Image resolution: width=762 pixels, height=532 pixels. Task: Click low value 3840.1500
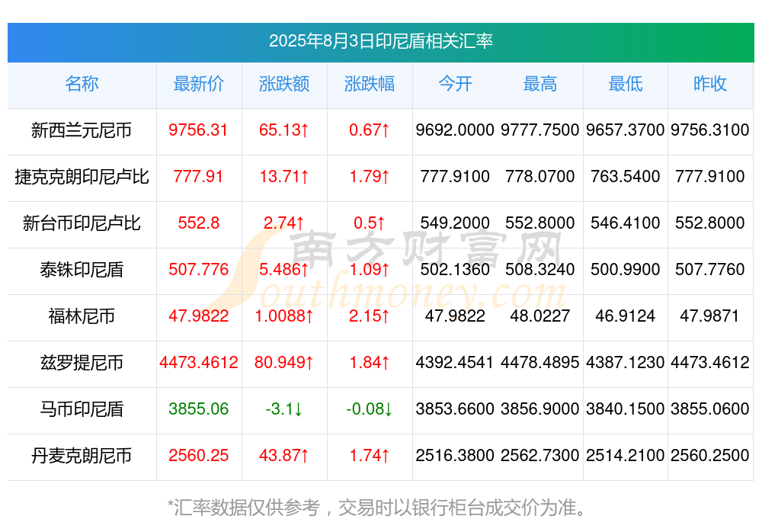625,409
